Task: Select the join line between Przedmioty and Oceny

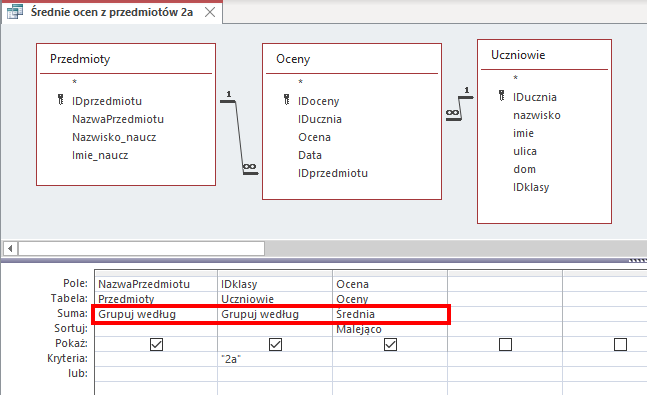Action: click(239, 136)
